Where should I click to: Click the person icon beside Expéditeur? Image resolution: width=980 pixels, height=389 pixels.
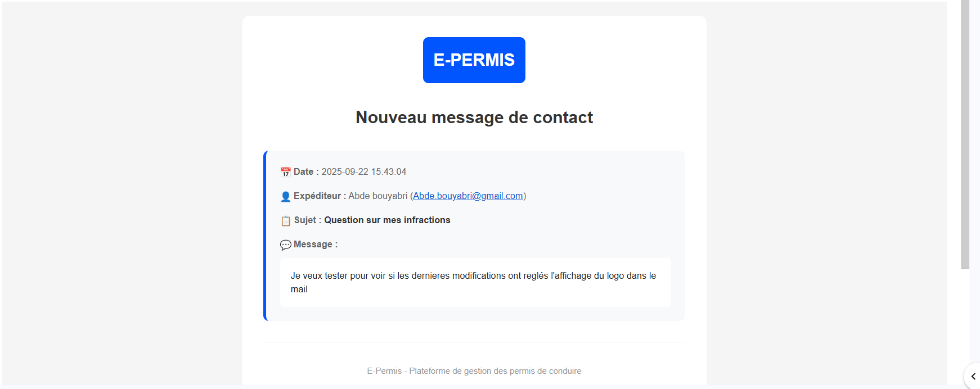pyautogui.click(x=286, y=196)
